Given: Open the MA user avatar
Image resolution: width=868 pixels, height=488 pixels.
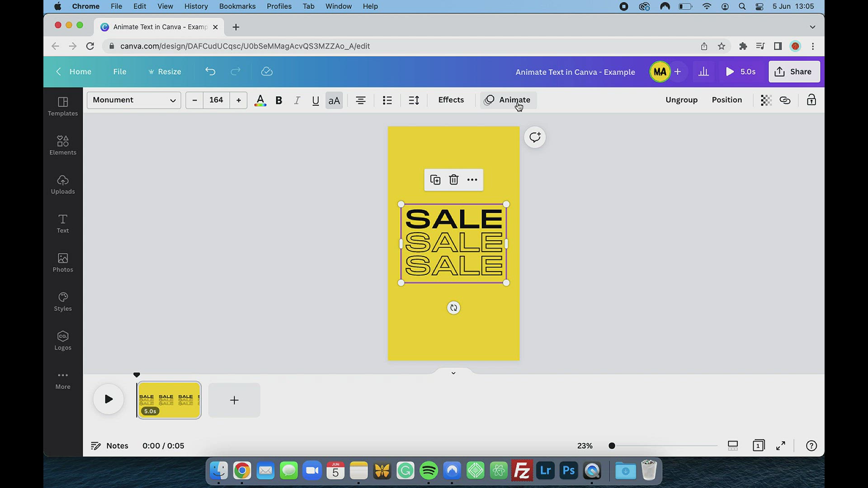Looking at the screenshot, I should pyautogui.click(x=660, y=71).
